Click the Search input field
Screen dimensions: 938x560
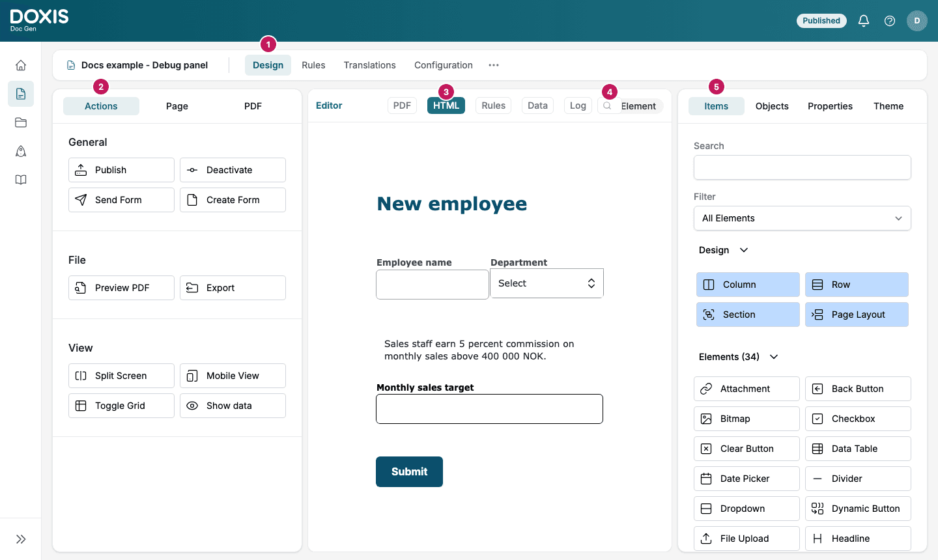pyautogui.click(x=802, y=167)
